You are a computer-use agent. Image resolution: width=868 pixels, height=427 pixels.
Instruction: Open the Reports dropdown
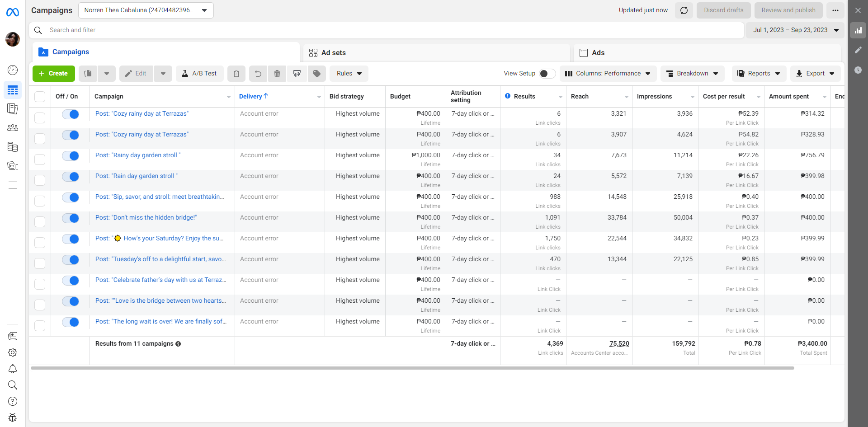click(x=759, y=74)
